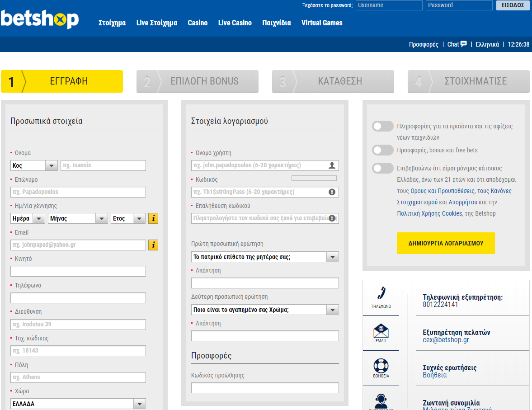Open the Ημέρα day dropdown
The width and height of the screenshot is (532, 410).
(x=28, y=218)
